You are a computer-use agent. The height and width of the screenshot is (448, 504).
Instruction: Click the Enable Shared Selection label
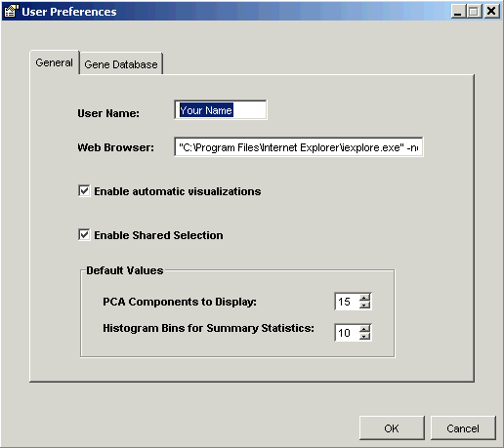(x=158, y=235)
